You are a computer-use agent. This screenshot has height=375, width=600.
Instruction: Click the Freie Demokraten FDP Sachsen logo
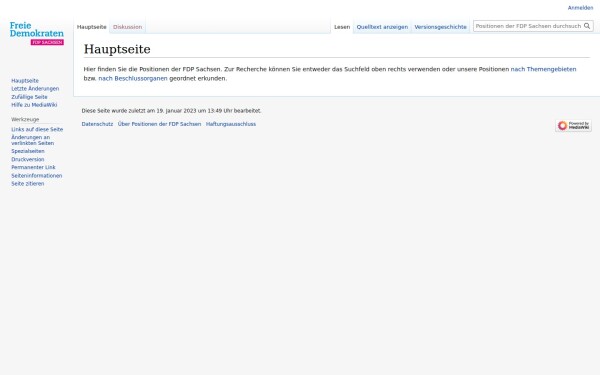click(x=37, y=33)
